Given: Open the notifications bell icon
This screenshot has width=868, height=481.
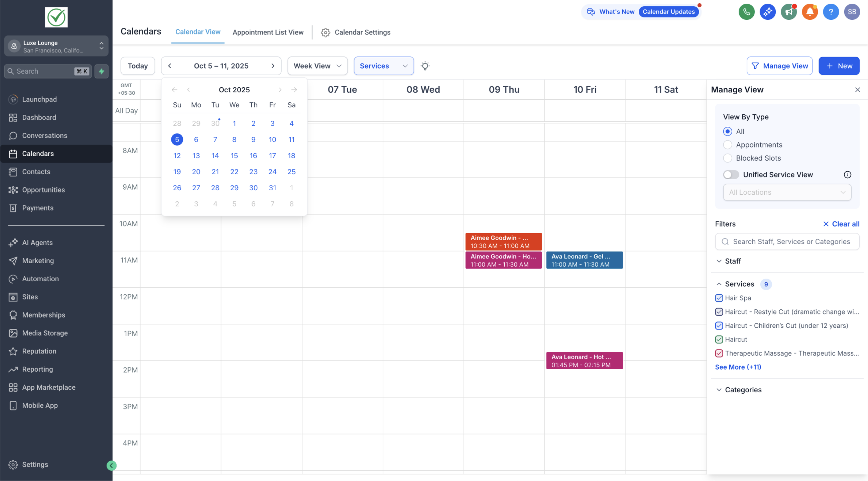Looking at the screenshot, I should 810,12.
